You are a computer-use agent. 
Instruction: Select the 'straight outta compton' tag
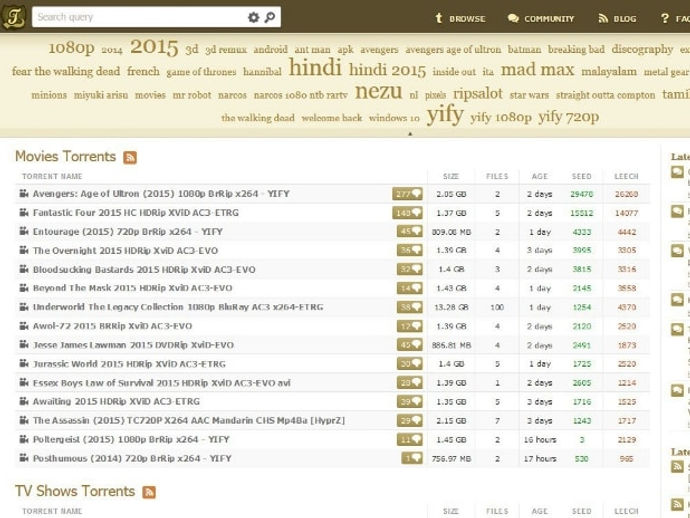606,95
